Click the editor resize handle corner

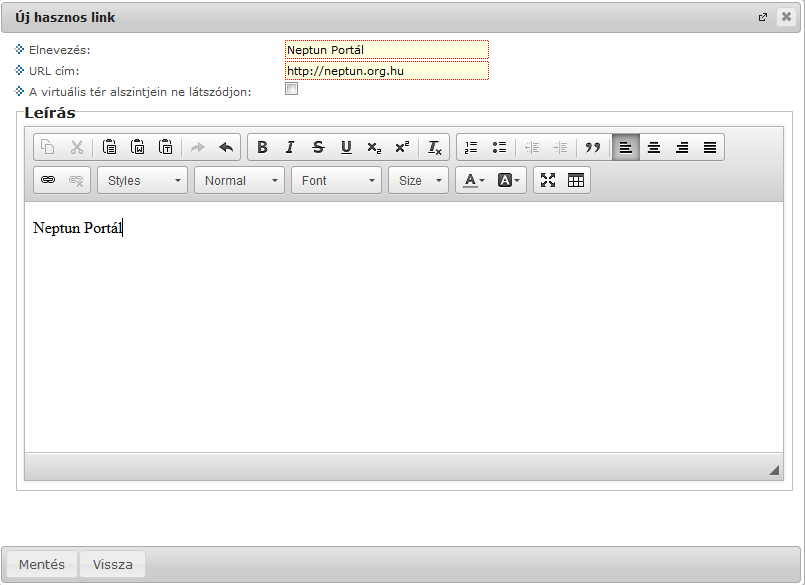pyautogui.click(x=774, y=469)
